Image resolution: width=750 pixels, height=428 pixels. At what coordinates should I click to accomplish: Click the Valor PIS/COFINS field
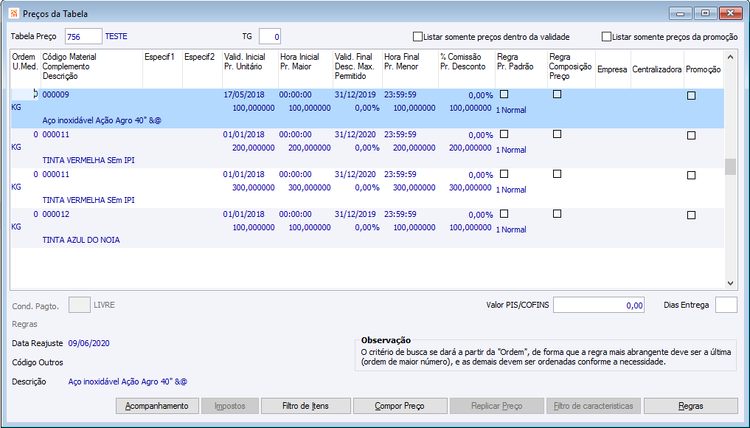click(599, 305)
